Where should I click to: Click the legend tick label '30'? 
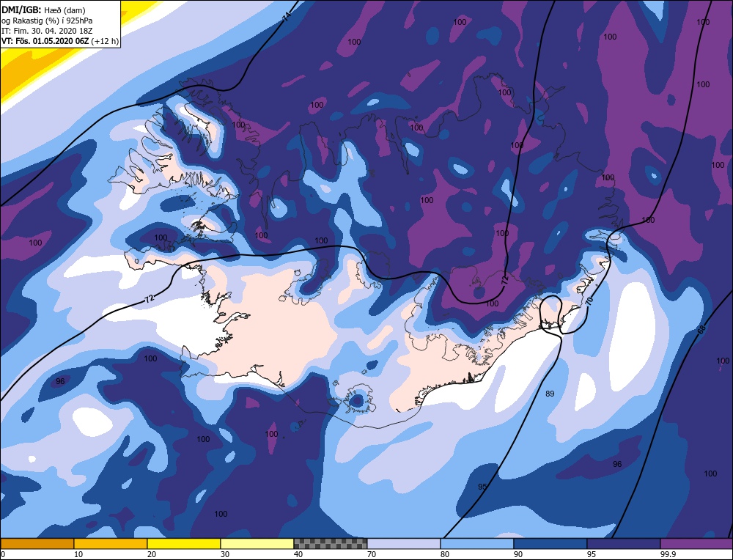224,554
